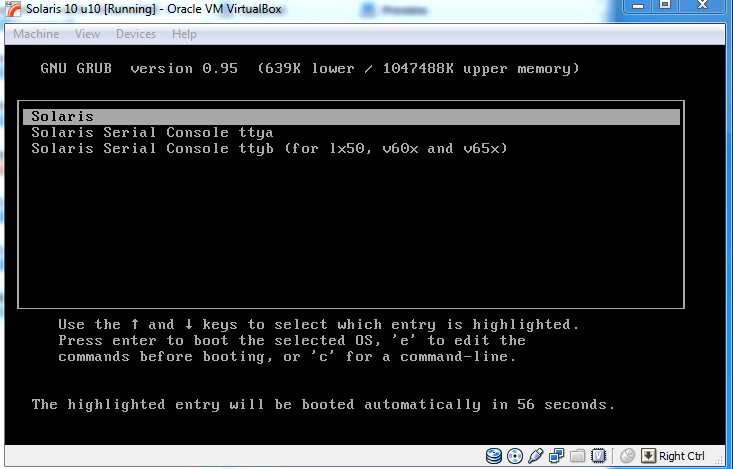Open the Devices menu
The image size is (733, 469).
click(136, 34)
